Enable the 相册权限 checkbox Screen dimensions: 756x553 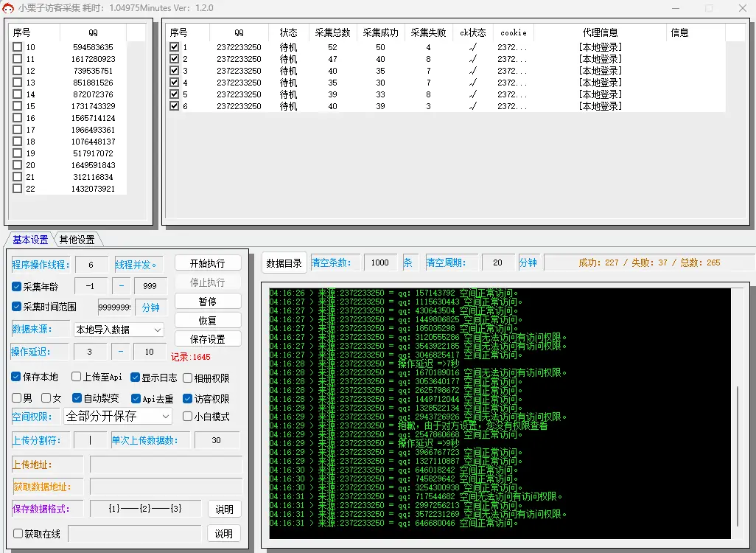[188, 378]
